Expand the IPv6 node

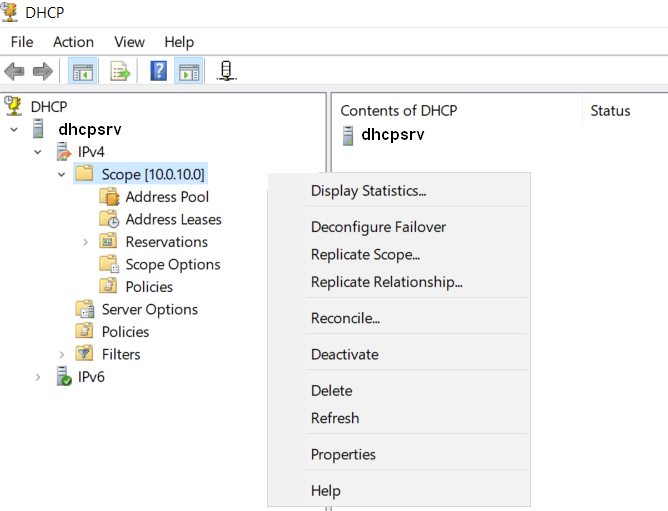[38, 377]
